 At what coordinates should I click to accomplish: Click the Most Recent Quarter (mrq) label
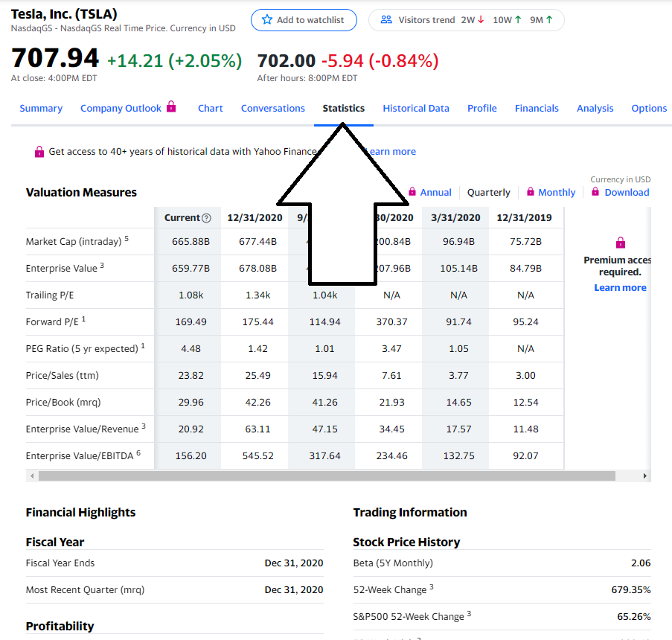coord(86,590)
